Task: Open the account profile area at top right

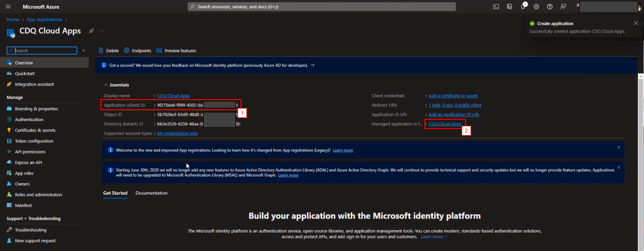Action: click(608, 7)
